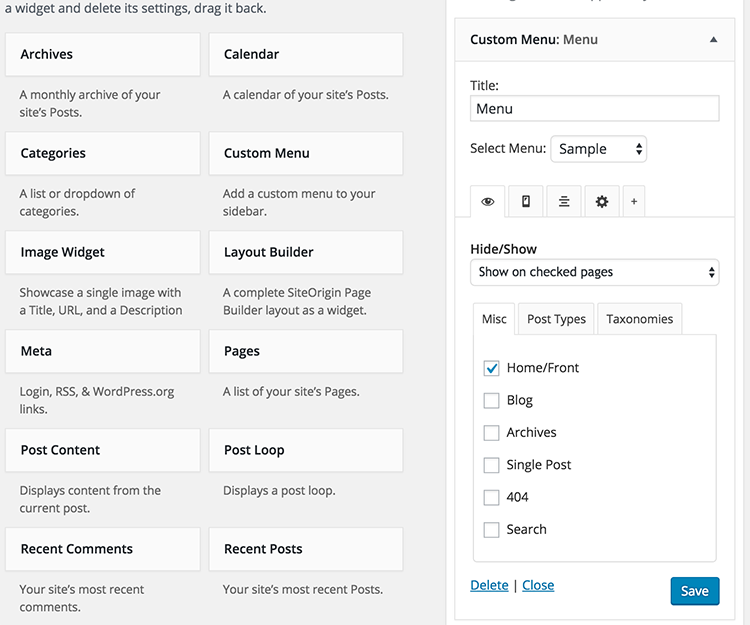Switch to the Post Types tab

pos(556,319)
